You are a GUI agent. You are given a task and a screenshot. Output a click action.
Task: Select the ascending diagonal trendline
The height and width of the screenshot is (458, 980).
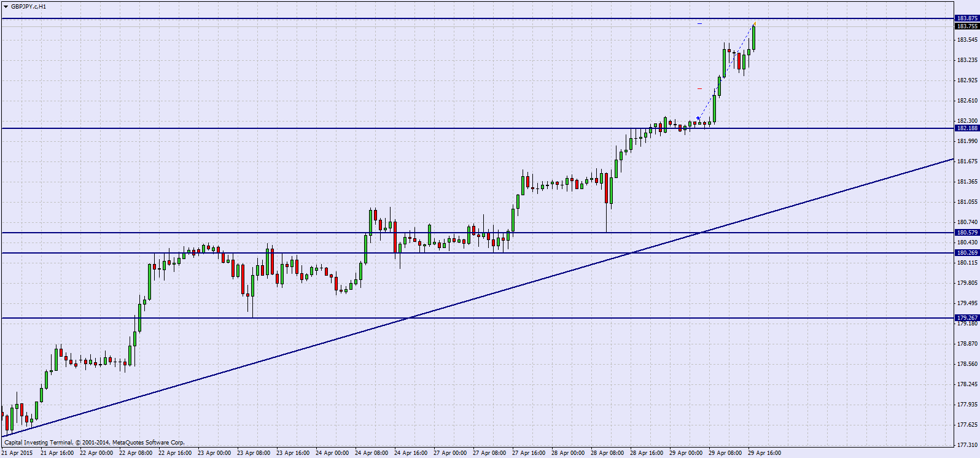point(478,298)
